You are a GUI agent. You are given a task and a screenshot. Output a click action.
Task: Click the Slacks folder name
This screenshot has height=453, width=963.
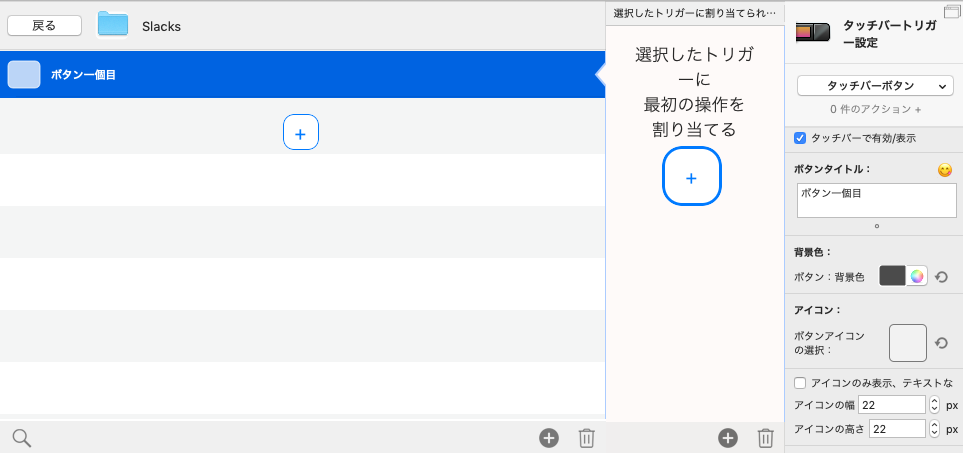tap(161, 26)
